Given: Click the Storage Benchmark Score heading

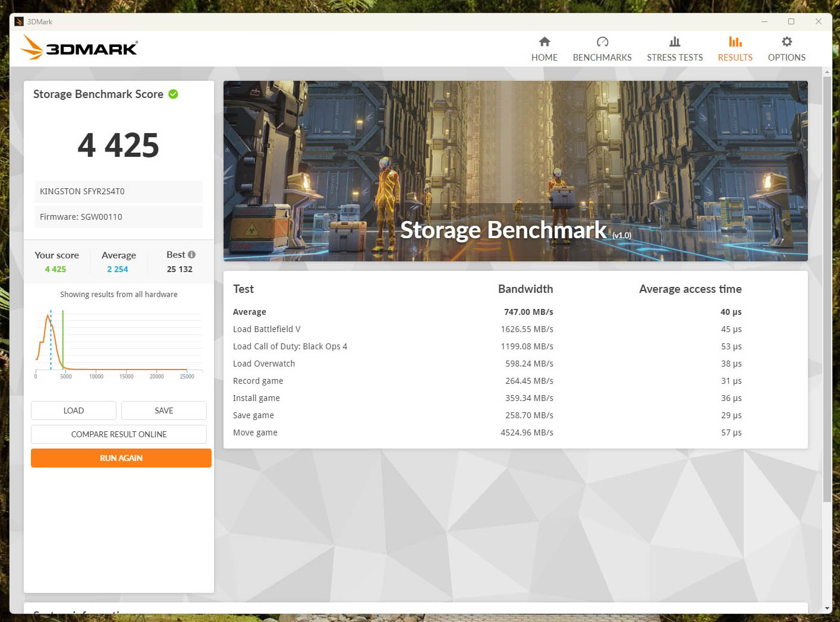Looking at the screenshot, I should point(98,94).
